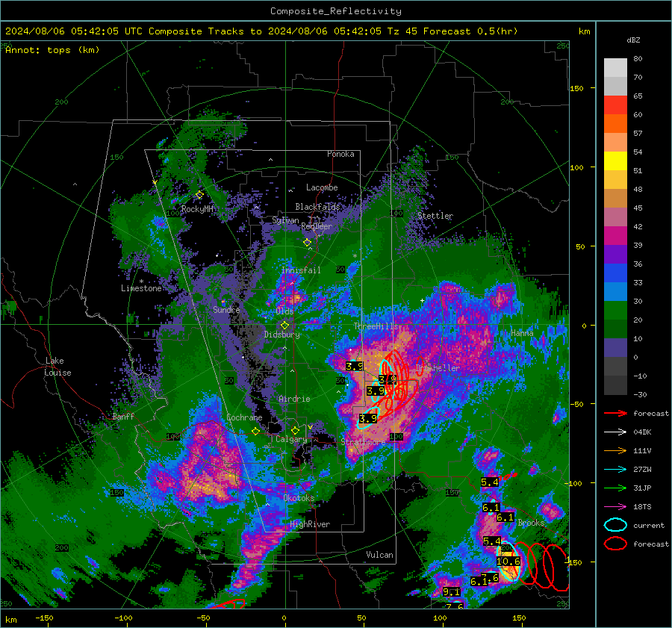Screen dimensions: 672x628
Task: Click the Innisfail city label
Action: (301, 270)
